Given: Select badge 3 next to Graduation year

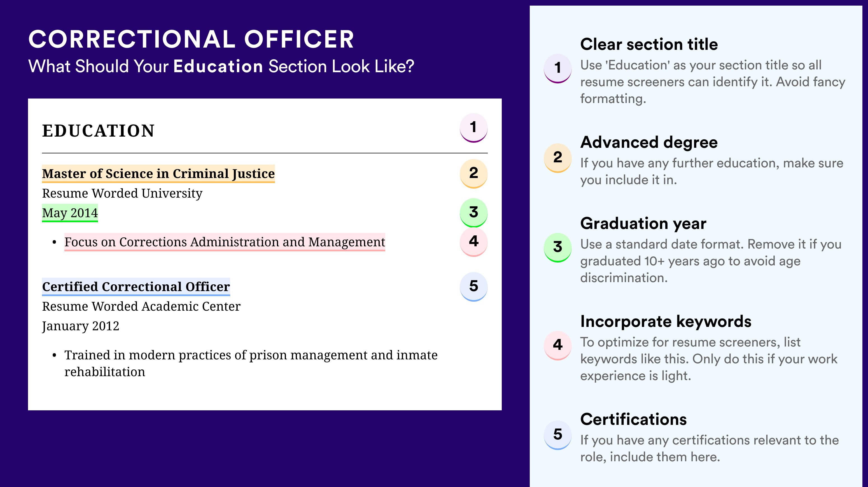Looking at the screenshot, I should [558, 247].
